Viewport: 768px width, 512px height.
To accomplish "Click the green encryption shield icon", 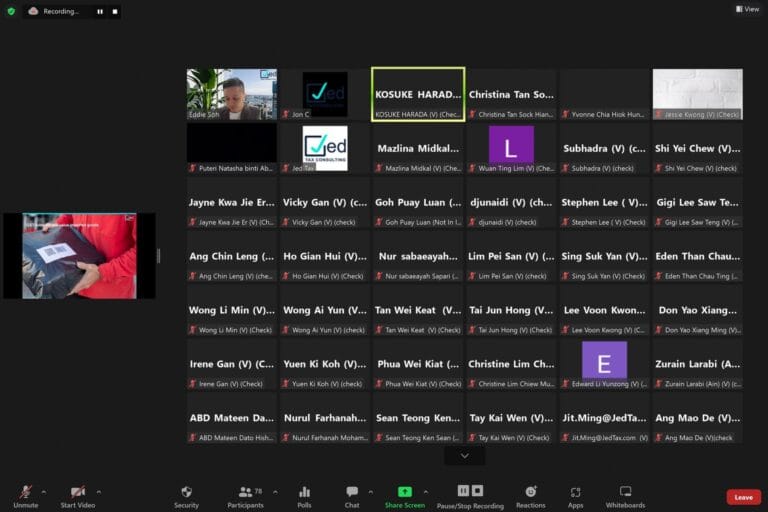I will tap(11, 11).
